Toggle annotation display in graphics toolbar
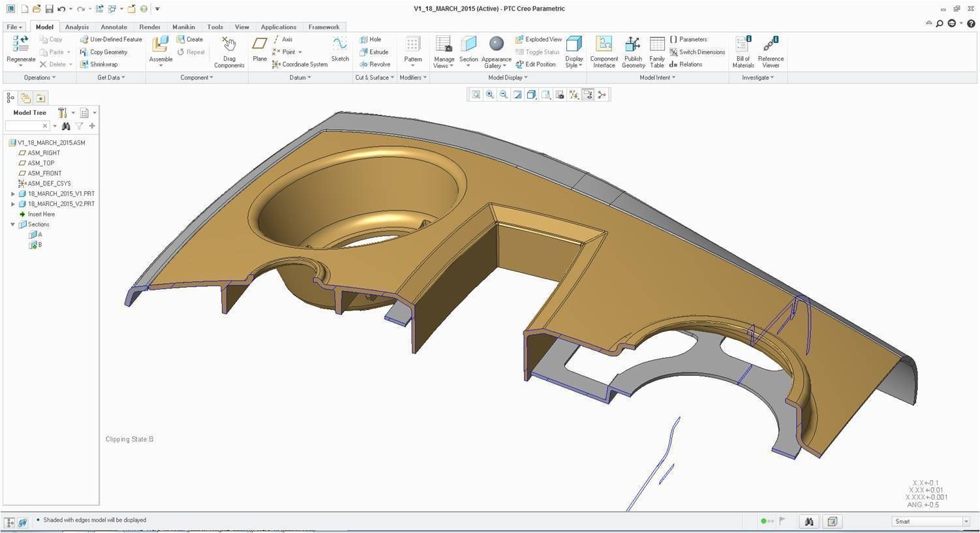Image resolution: width=980 pixels, height=533 pixels. (588, 95)
